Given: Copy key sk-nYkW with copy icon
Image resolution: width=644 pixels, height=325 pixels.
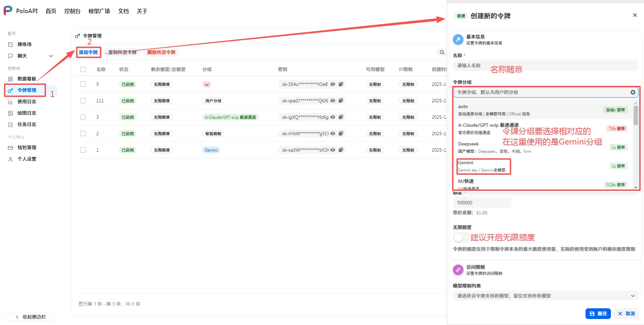Looking at the screenshot, I should (x=341, y=133).
